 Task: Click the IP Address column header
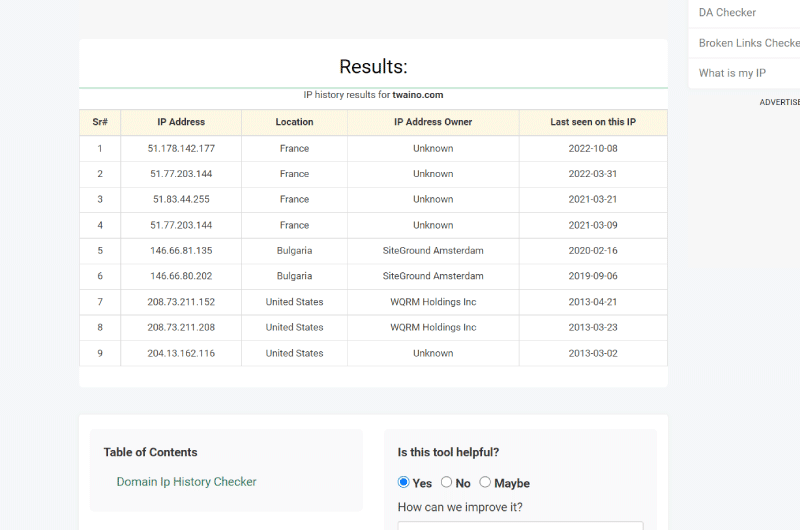(181, 122)
